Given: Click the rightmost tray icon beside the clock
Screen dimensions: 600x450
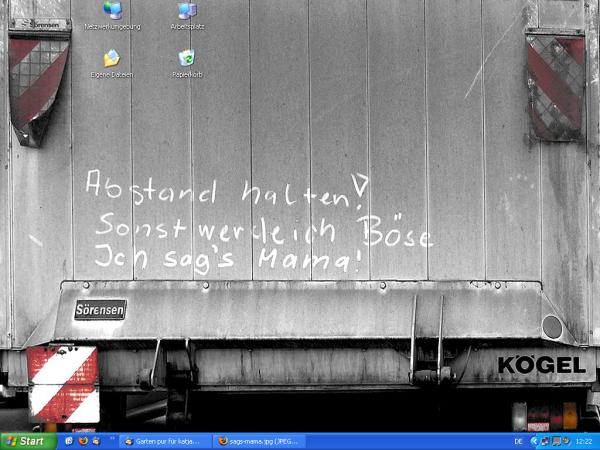Looking at the screenshot, I should [564, 440].
